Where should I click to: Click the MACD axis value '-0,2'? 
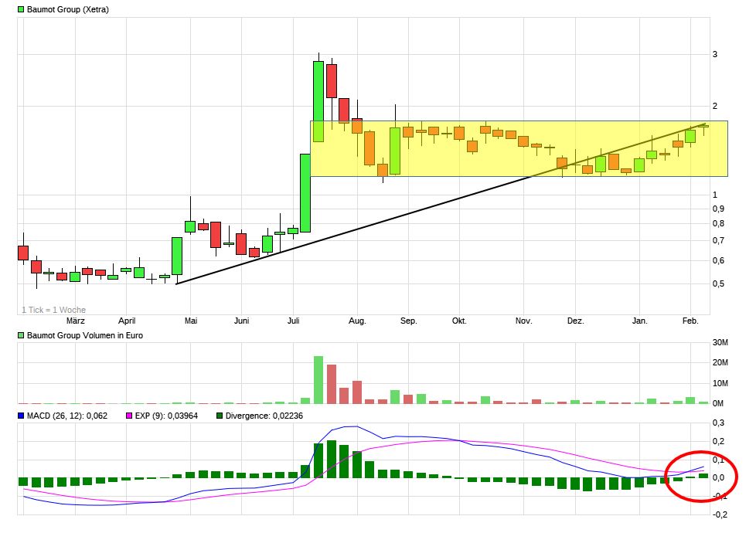click(x=720, y=514)
